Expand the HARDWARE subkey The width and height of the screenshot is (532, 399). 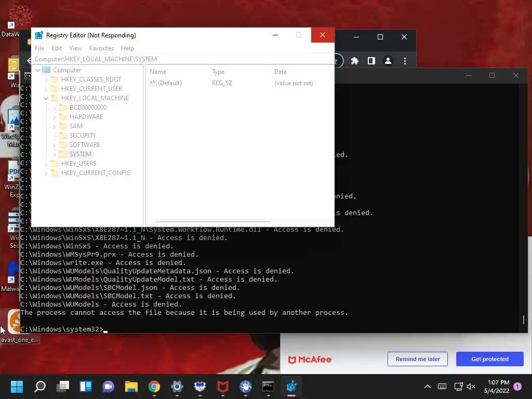54,117
